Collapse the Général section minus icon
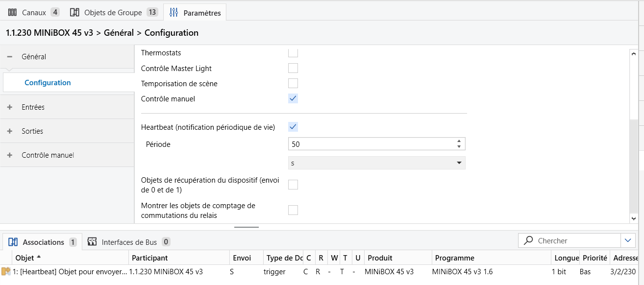The image size is (644, 285). [x=9, y=57]
